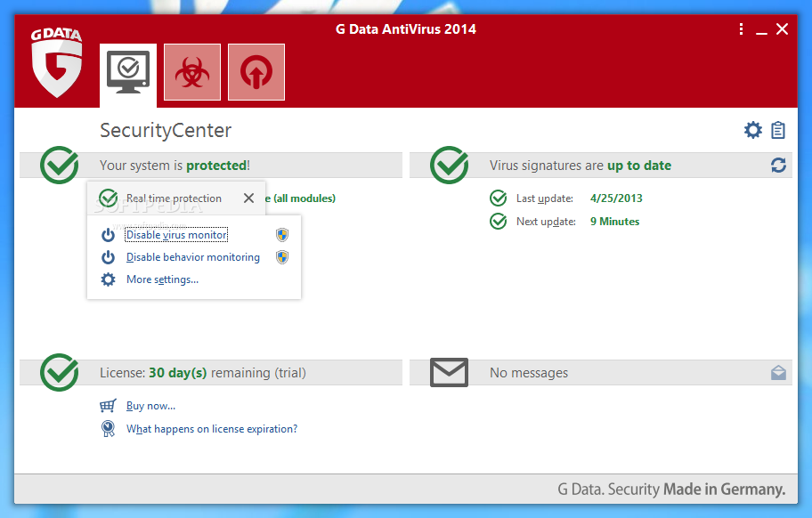
Task: Click the Real time protection popup header
Action: pyautogui.click(x=176, y=198)
